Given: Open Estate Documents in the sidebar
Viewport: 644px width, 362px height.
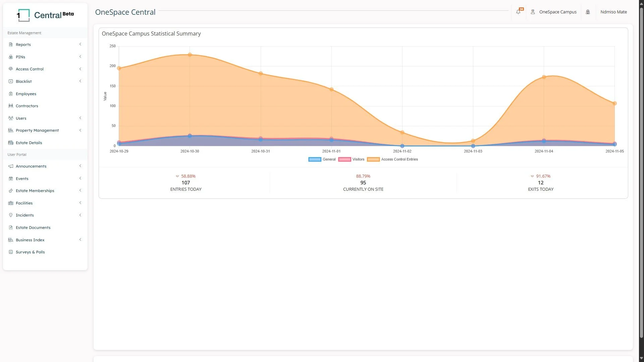Looking at the screenshot, I should [x=33, y=228].
